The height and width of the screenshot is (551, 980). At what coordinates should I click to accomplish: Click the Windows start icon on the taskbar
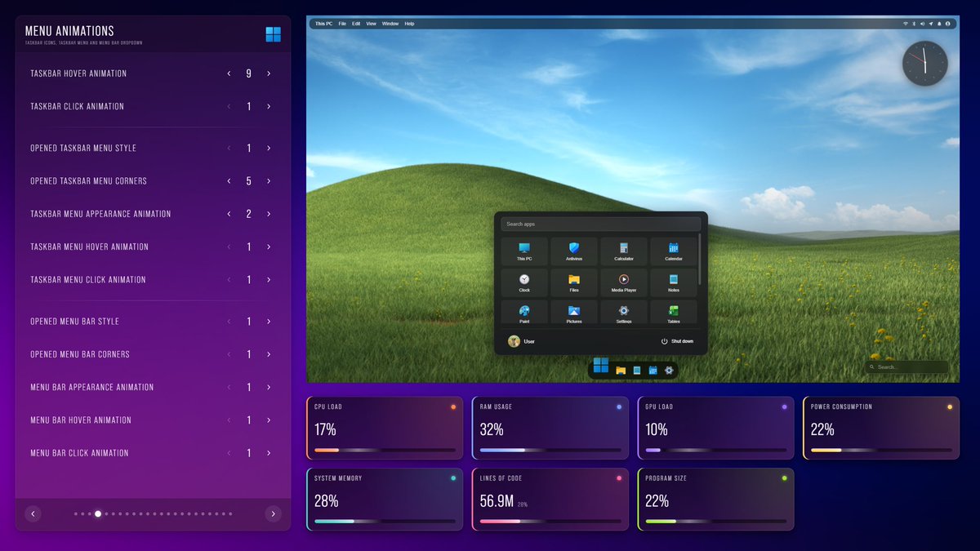click(601, 366)
